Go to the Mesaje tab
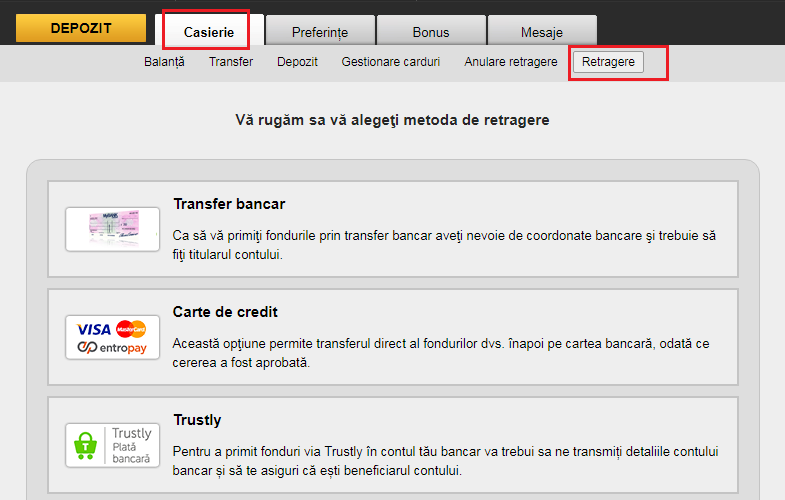785x500 pixels. (x=542, y=31)
